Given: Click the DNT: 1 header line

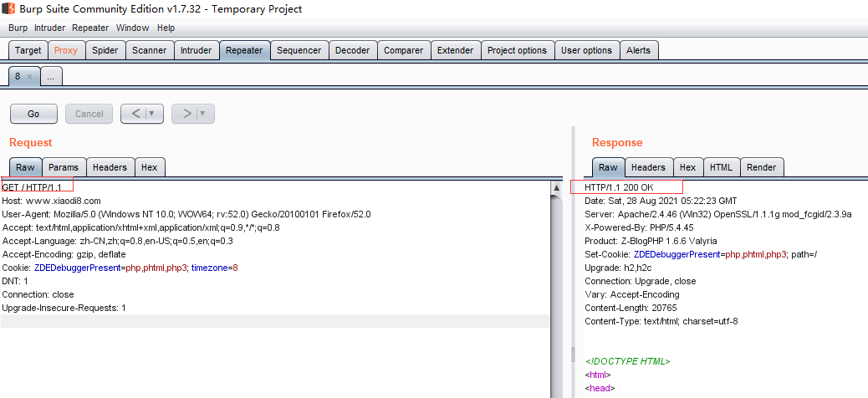Looking at the screenshot, I should [x=15, y=281].
